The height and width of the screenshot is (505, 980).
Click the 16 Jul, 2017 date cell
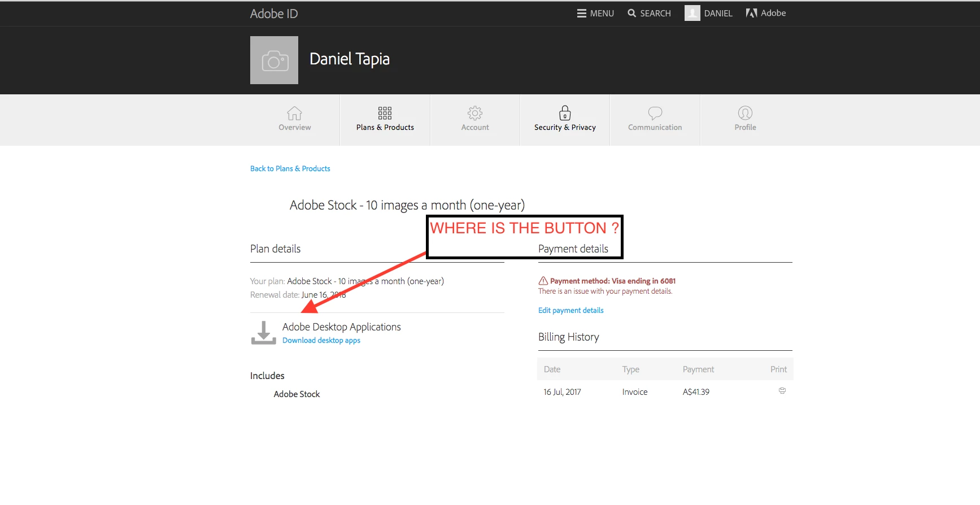(562, 391)
